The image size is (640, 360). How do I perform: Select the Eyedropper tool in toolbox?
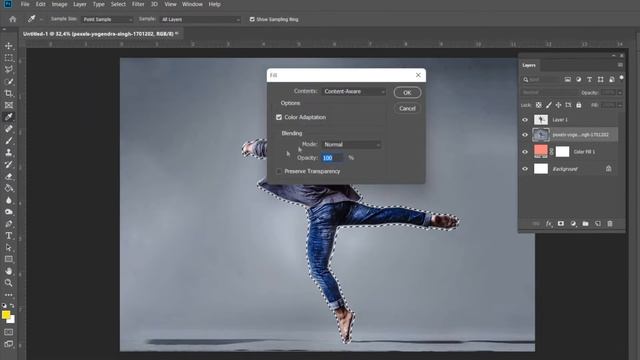coord(9,117)
